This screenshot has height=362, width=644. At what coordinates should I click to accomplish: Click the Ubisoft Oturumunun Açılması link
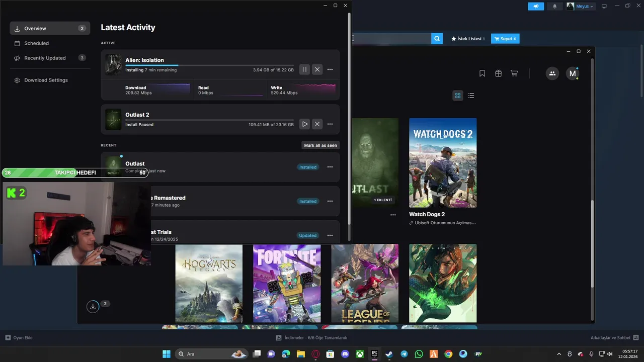(x=443, y=223)
